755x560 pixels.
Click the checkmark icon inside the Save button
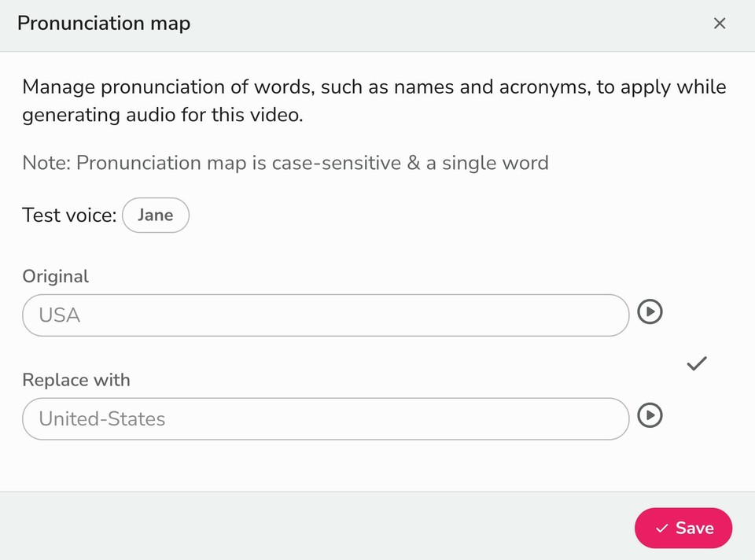(x=662, y=529)
